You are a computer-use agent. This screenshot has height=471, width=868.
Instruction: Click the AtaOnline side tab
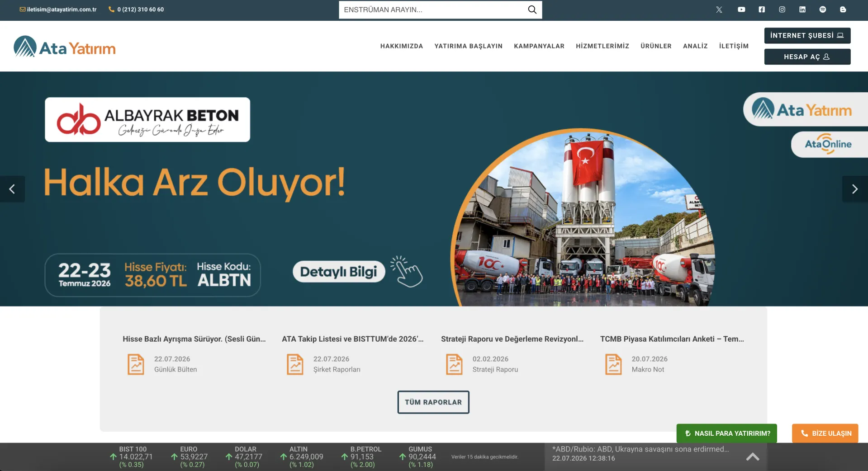[x=829, y=144]
